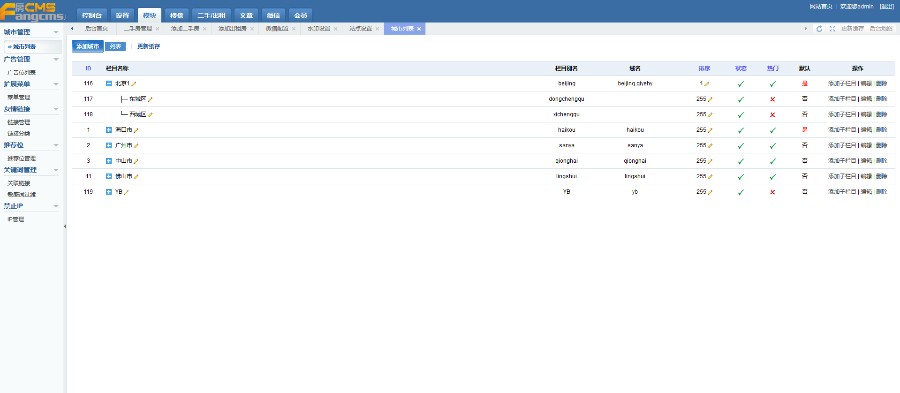This screenshot has height=393, width=900.
Task: Click 添加子栏目 link in YB row
Action: [x=842, y=192]
